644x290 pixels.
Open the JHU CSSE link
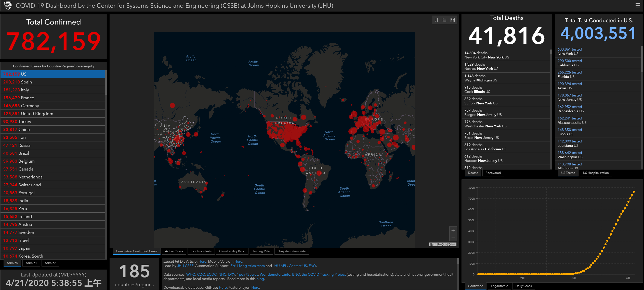click(185, 266)
